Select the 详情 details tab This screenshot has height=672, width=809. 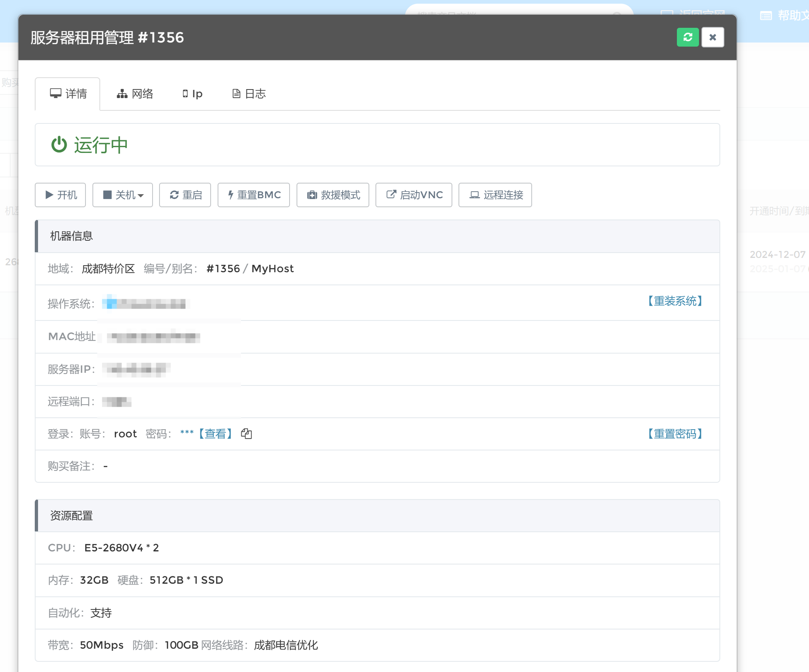[x=68, y=94]
